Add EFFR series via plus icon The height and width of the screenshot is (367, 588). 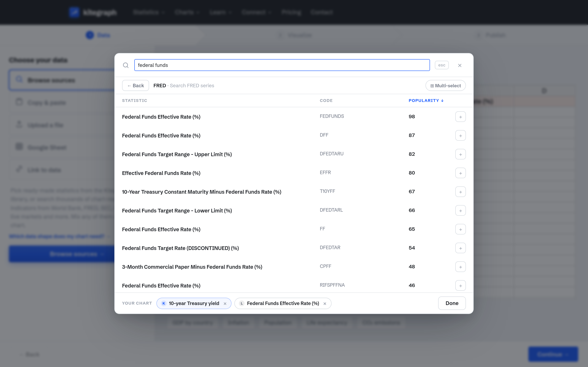pos(460,173)
